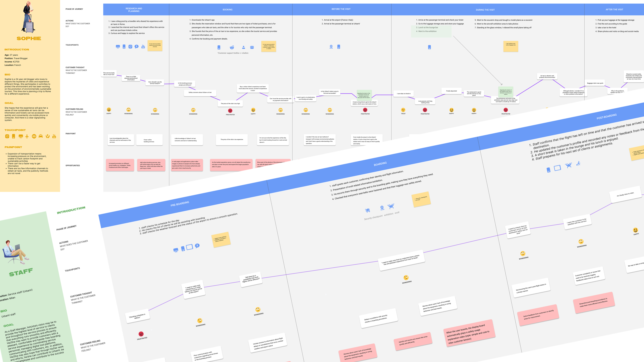Click the yellow airplane touchpoint icon
Image resolution: width=644 pixels, height=362 pixels.
coord(27,136)
